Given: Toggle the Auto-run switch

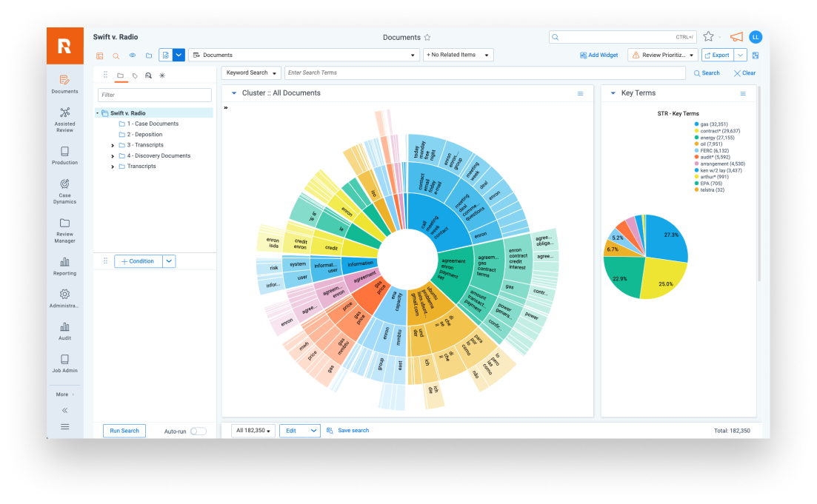Looking at the screenshot, I should click(198, 431).
